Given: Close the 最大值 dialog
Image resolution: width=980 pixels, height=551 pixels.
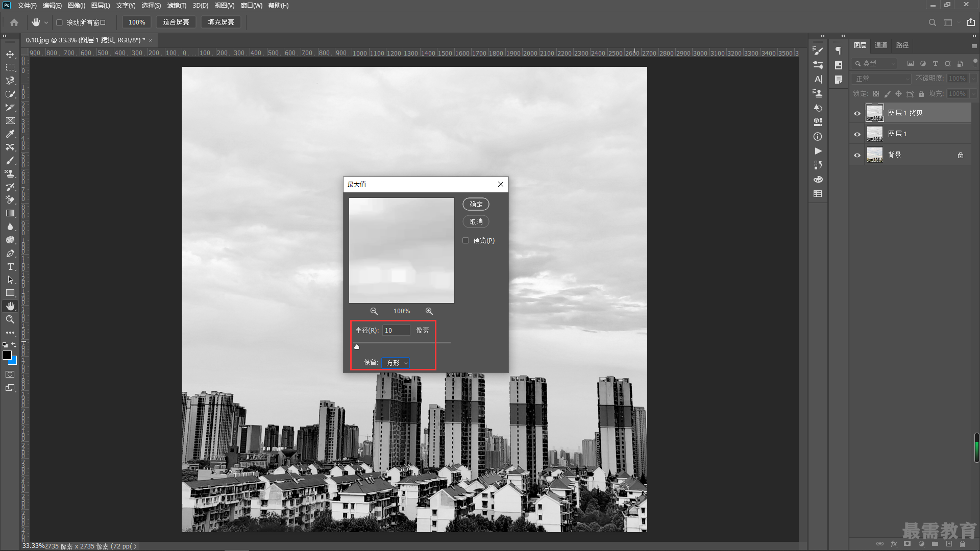Looking at the screenshot, I should (x=501, y=184).
